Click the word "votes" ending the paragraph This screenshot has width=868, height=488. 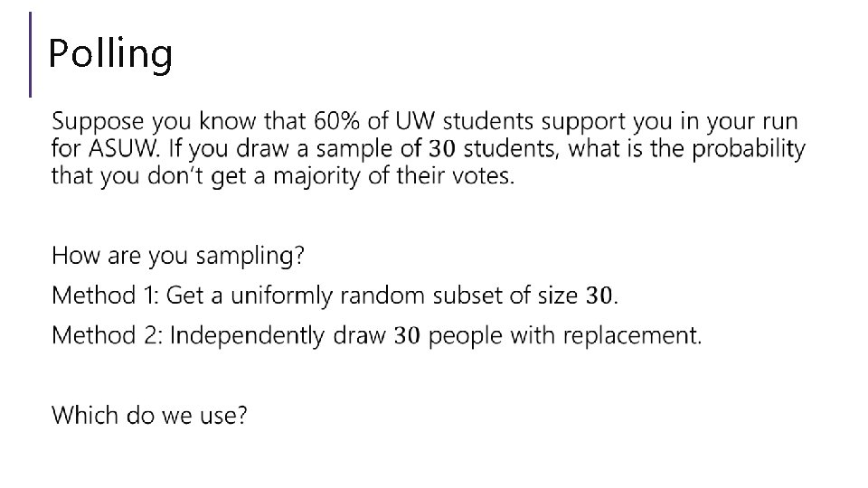(x=485, y=174)
